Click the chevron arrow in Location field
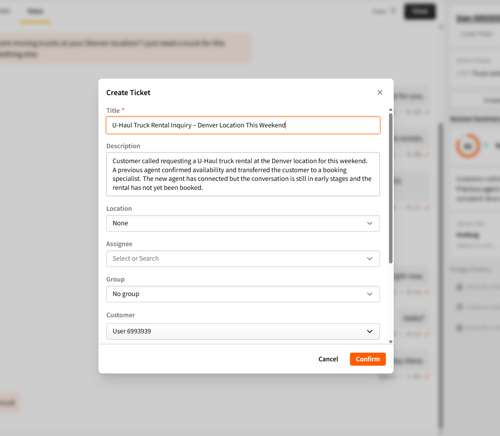This screenshot has width=500, height=436. point(370,223)
